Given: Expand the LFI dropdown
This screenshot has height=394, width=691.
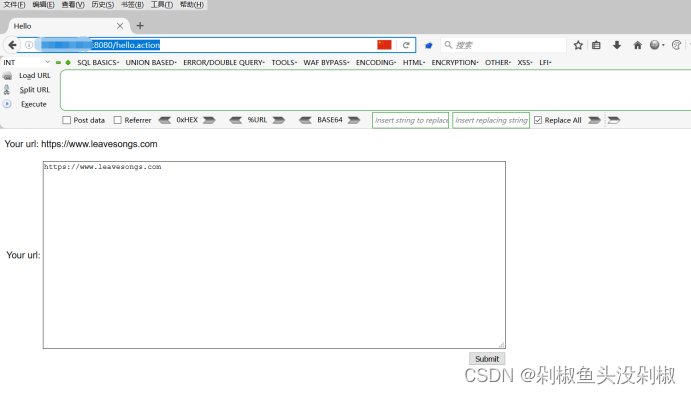Looking at the screenshot, I should (x=545, y=63).
